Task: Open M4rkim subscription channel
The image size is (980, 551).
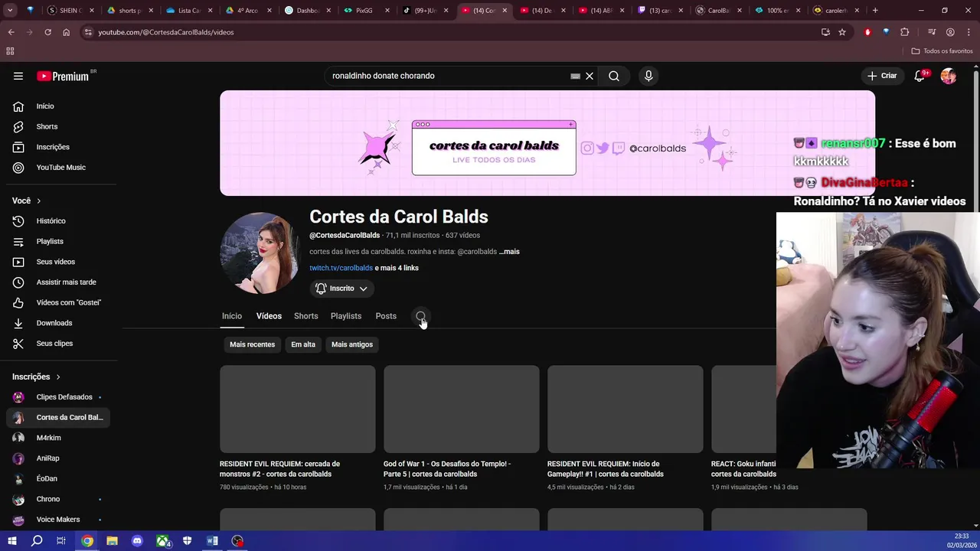Action: [x=58, y=438]
